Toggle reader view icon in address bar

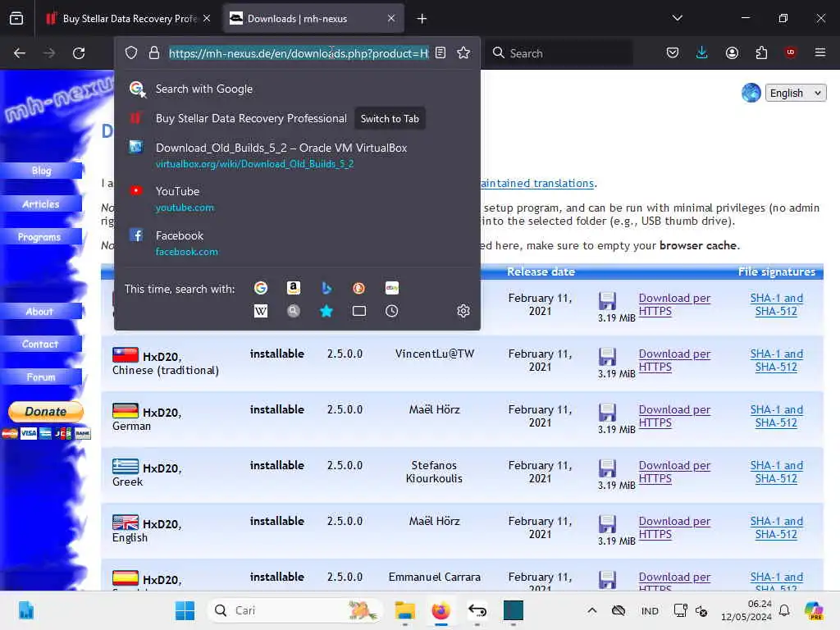tap(441, 53)
